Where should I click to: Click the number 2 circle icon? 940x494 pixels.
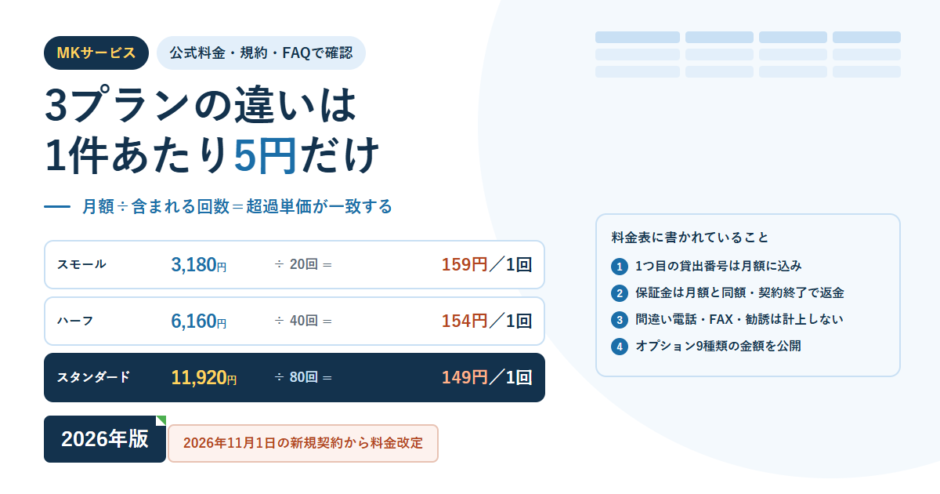click(619, 293)
